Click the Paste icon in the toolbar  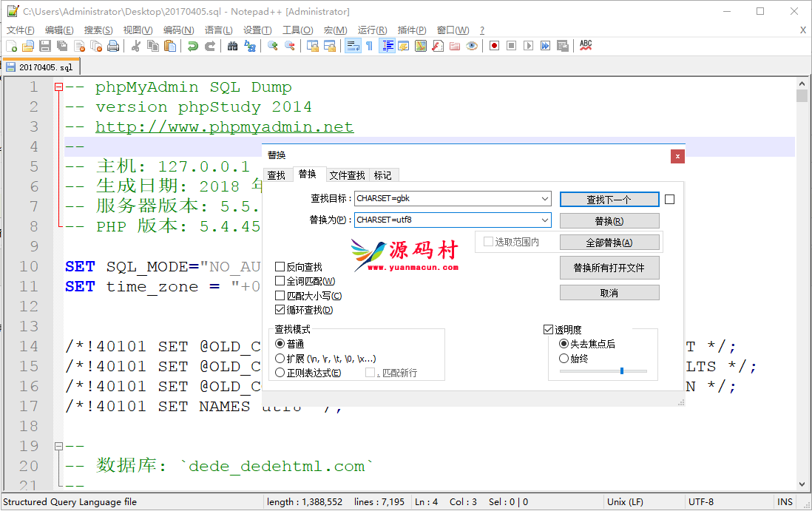[x=171, y=45]
